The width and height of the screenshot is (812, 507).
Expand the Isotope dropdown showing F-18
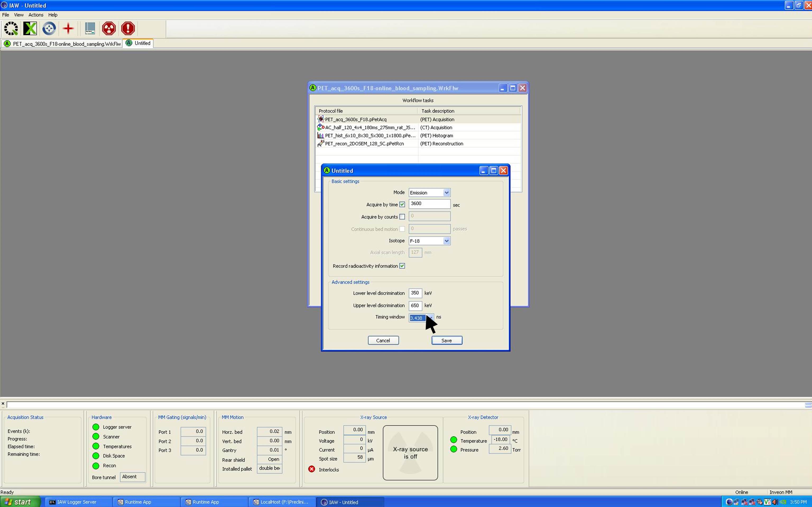click(x=446, y=241)
